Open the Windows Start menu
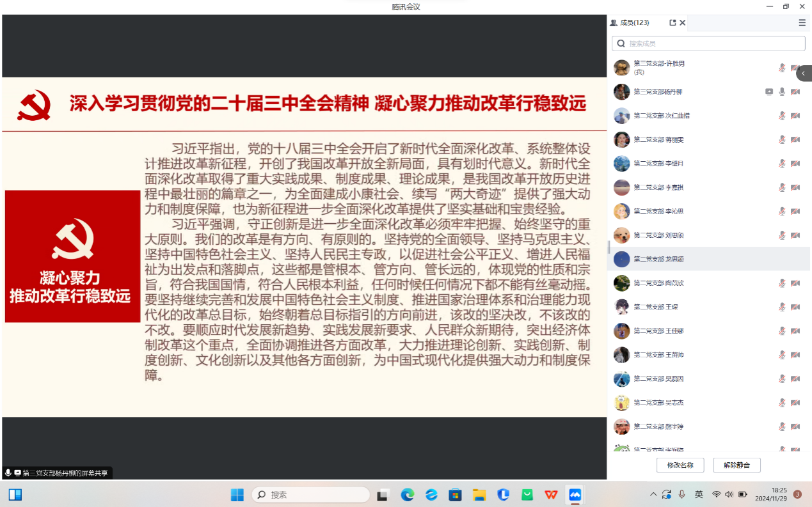The image size is (812, 507). click(237, 495)
